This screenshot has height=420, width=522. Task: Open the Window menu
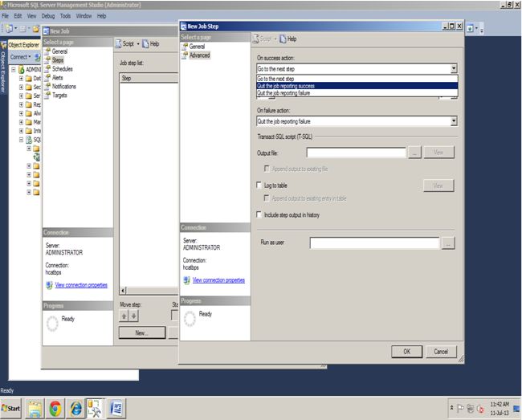pyautogui.click(x=84, y=16)
